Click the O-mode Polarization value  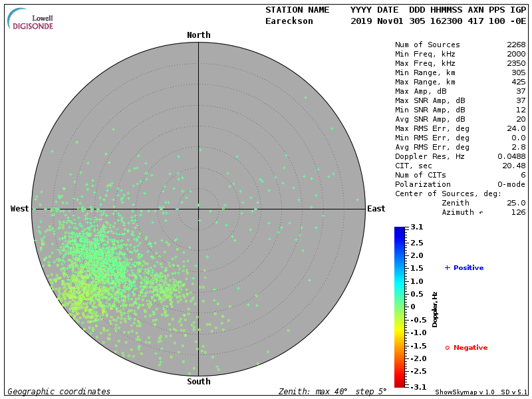[x=509, y=184]
